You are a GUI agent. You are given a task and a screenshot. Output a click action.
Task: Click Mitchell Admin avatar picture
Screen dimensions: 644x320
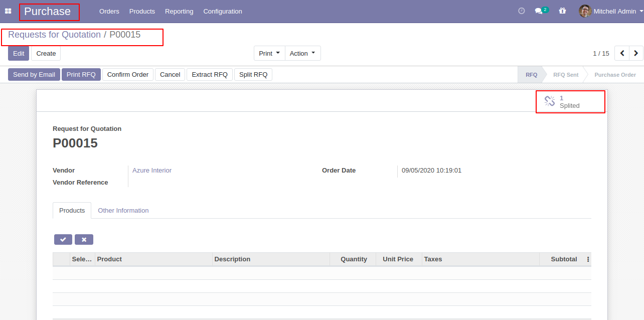585,11
